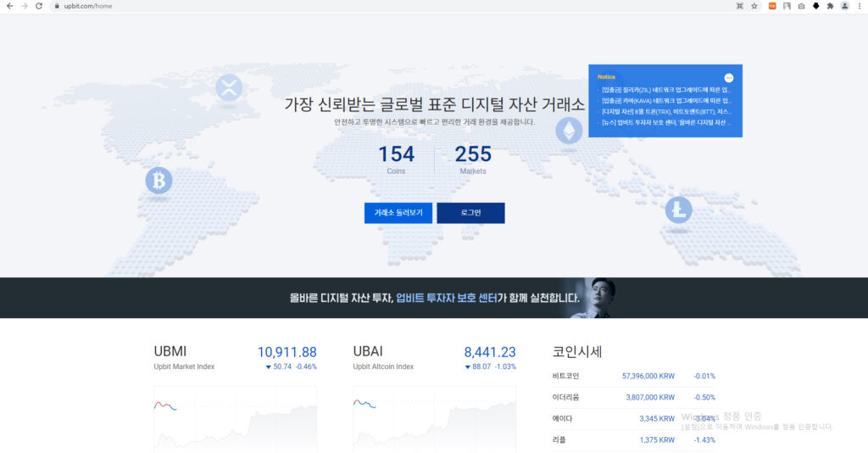The height and width of the screenshot is (453, 868).
Task: Open the puzzle-piece extensions menu
Action: pos(830,6)
